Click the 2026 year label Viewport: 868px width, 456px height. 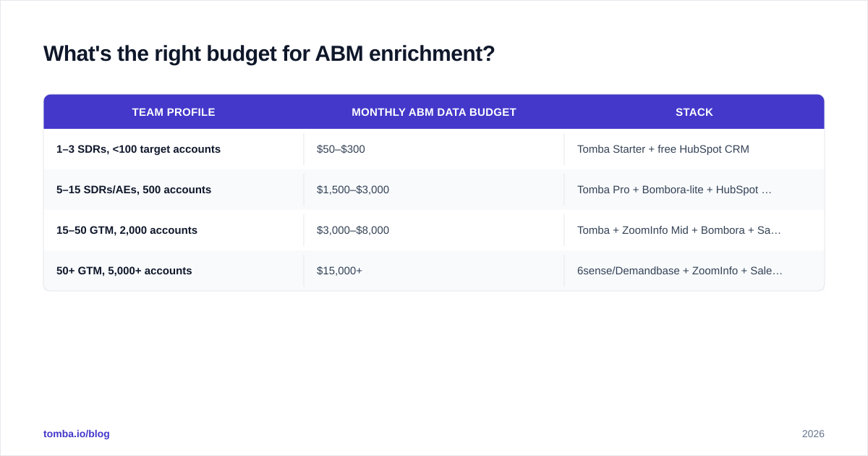click(x=813, y=434)
